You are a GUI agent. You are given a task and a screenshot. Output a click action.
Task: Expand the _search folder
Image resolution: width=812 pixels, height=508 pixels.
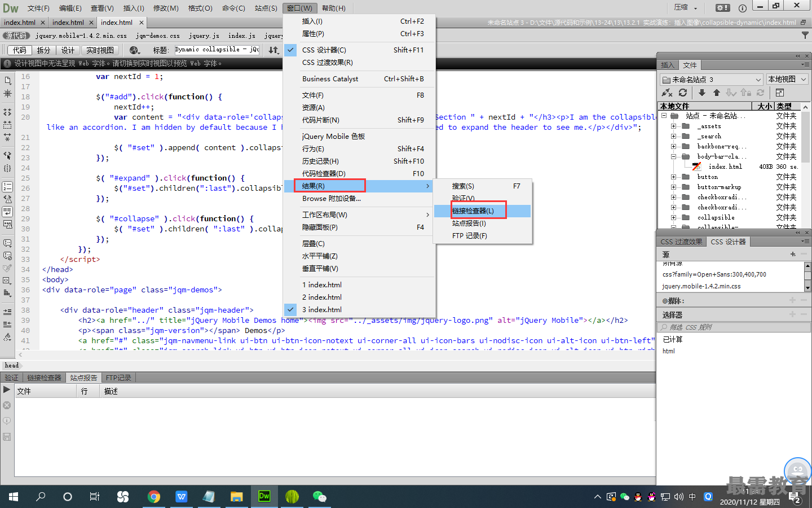(673, 137)
